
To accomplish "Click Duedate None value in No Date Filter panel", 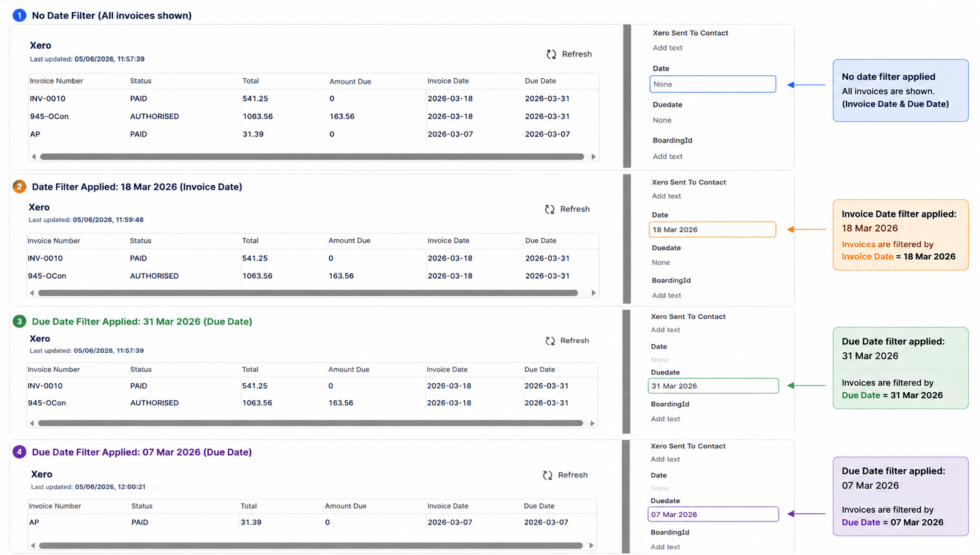I will pyautogui.click(x=662, y=120).
